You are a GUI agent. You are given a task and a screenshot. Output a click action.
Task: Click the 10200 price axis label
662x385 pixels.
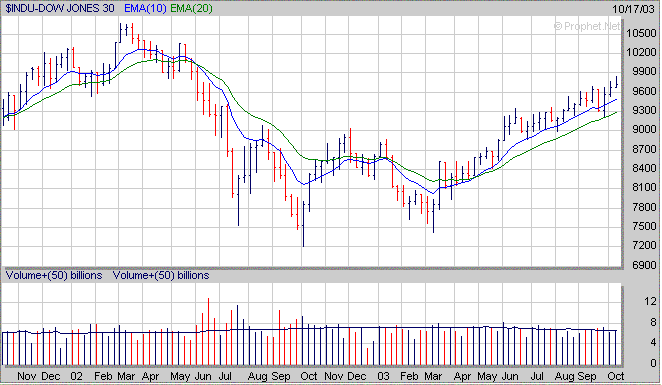tap(641, 52)
